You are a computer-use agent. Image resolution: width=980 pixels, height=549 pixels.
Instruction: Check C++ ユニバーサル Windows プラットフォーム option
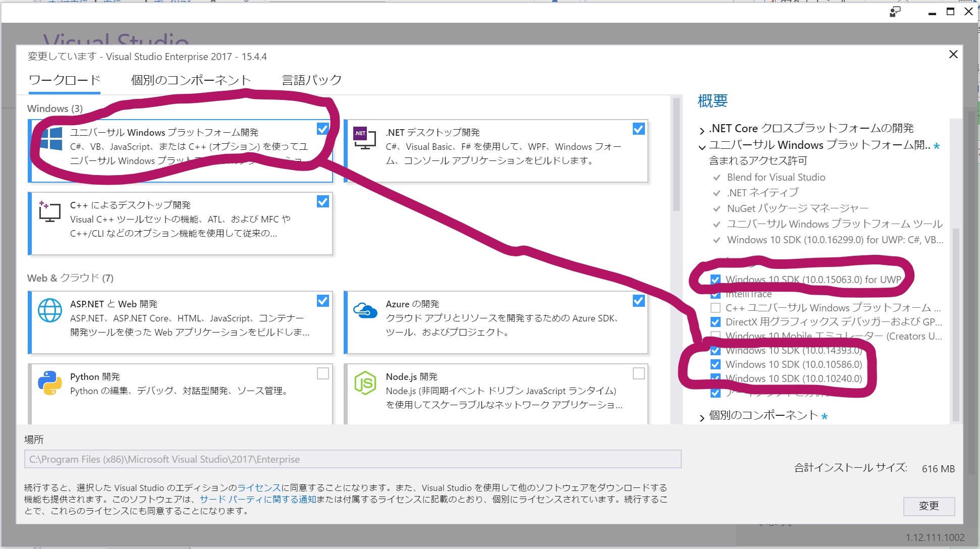pyautogui.click(x=715, y=308)
